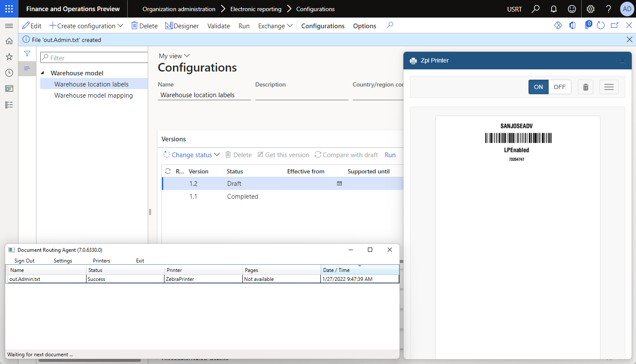Image resolution: width=636 pixels, height=364 pixels.
Task: Go to the Home icon in sidebar
Action: coord(9,41)
